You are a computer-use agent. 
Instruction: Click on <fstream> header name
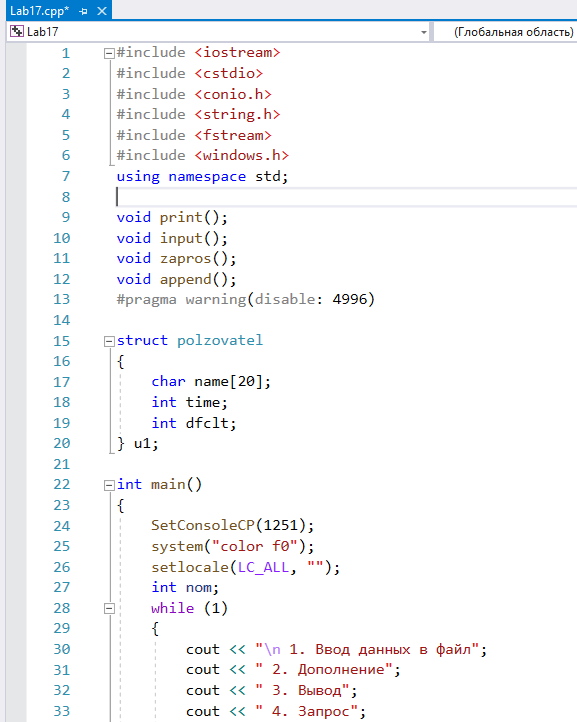(233, 135)
